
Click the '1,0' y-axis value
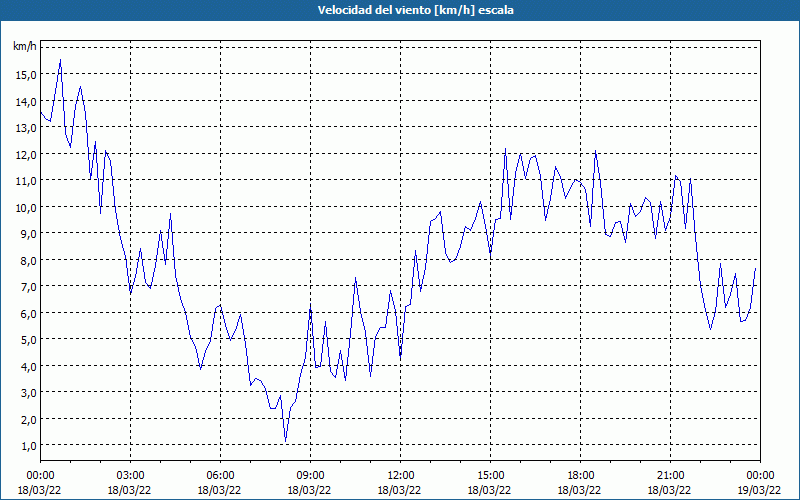tap(28, 446)
